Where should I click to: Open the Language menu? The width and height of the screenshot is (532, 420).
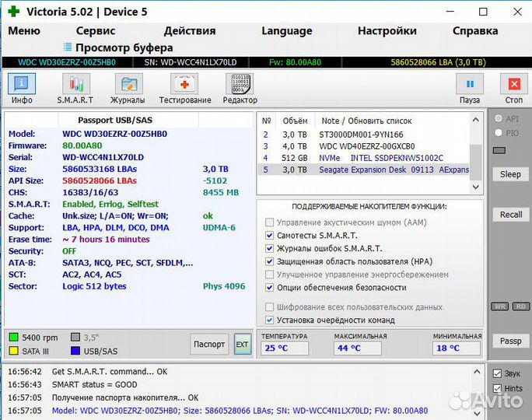287,31
